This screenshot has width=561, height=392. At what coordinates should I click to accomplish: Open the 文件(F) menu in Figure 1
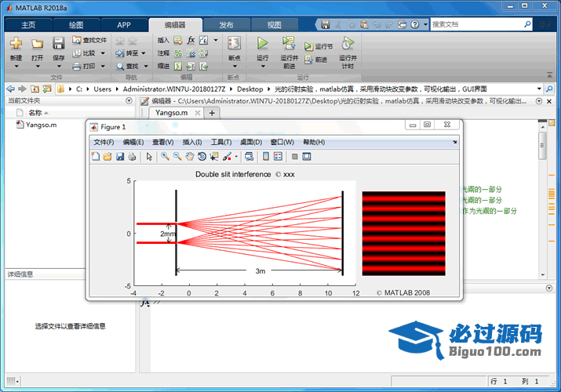click(104, 142)
